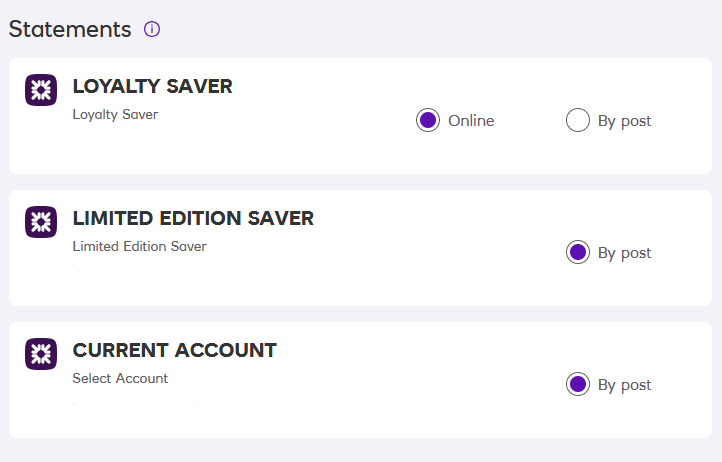
Task: Select By post radio for Current Account
Action: point(577,385)
